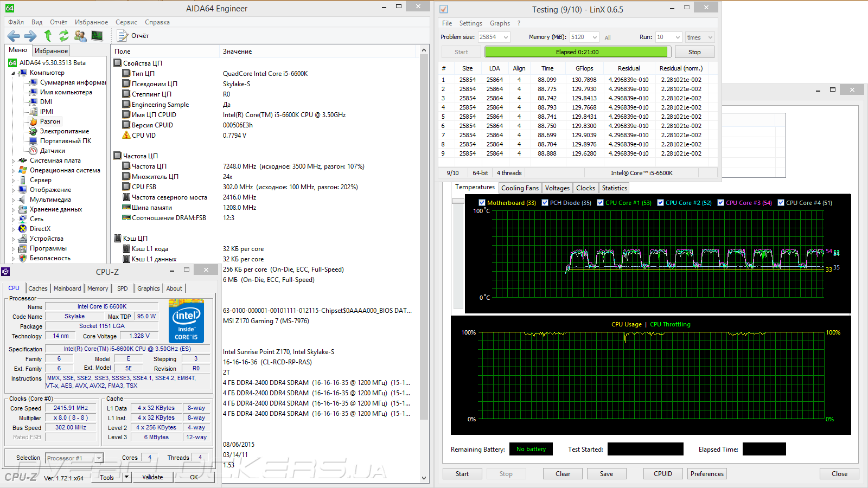Viewport: 868px width, 488px height.
Task: Click the Validate button in CPU-Z
Action: 152,477
